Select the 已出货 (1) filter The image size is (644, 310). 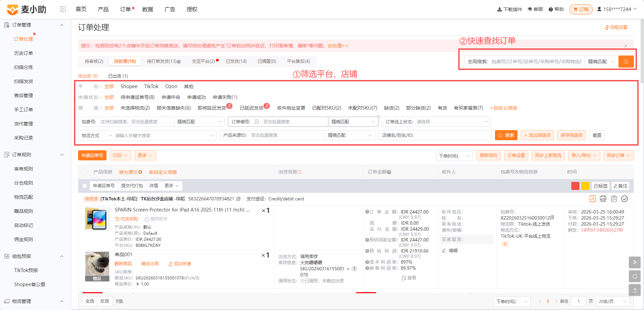click(x=118, y=76)
